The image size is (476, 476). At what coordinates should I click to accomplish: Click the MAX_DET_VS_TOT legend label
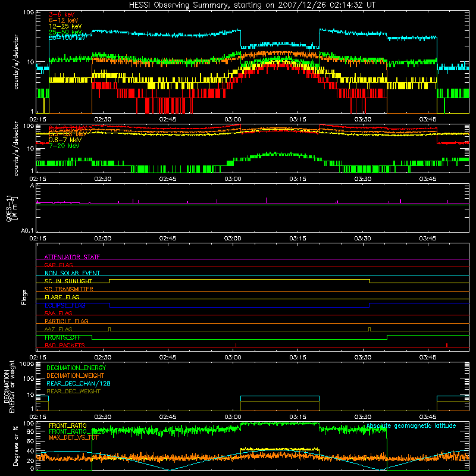coord(73,437)
